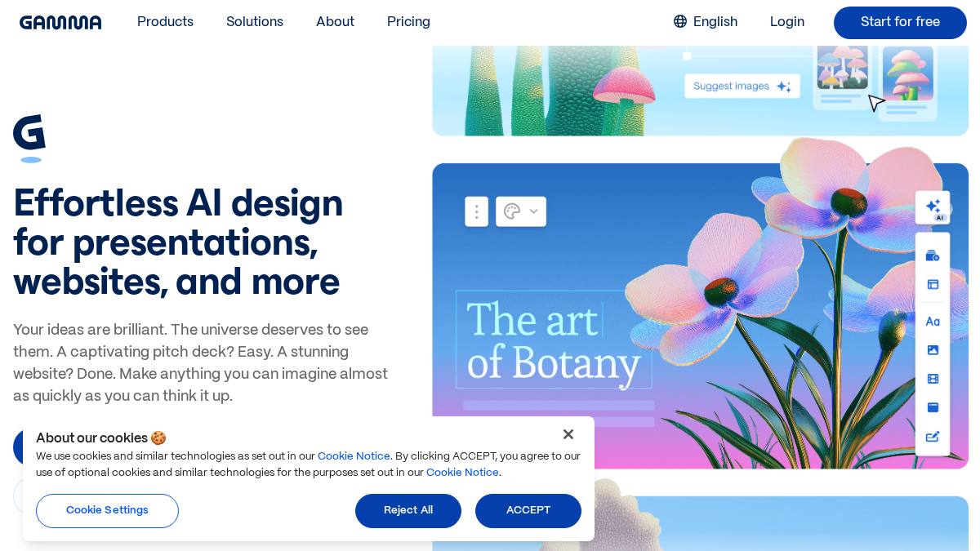The width and height of the screenshot is (980, 551).
Task: Click the image icon in sidebar toolbar
Action: 933,350
